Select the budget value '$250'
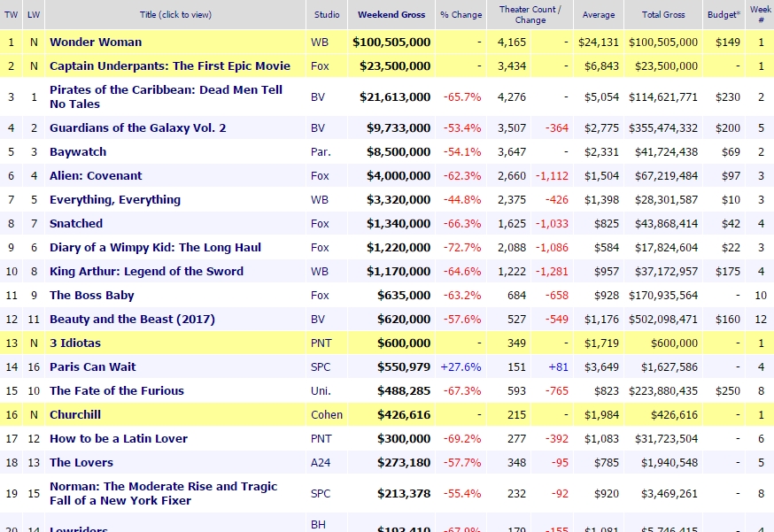 tap(728, 391)
